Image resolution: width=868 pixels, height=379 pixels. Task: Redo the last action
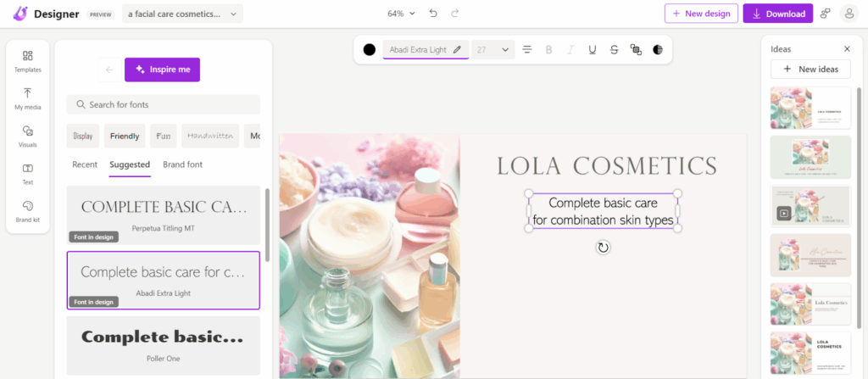(454, 14)
